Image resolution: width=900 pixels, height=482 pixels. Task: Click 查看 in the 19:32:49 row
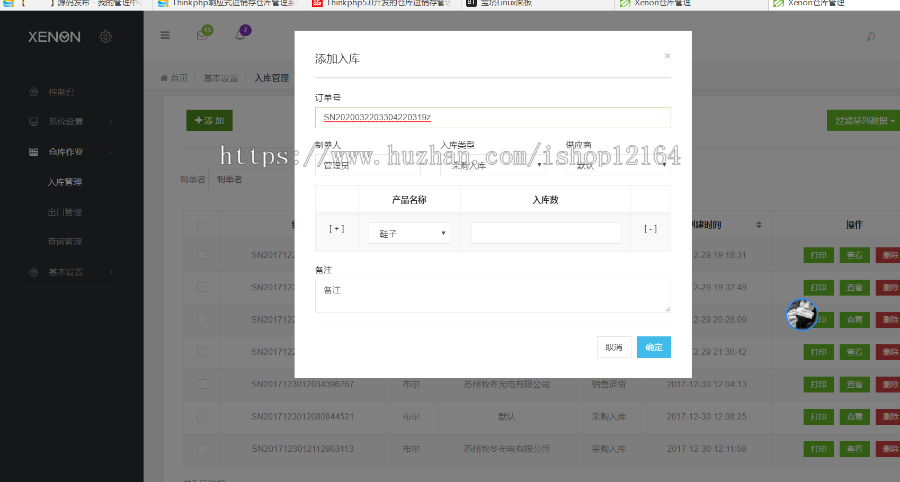tap(855, 287)
